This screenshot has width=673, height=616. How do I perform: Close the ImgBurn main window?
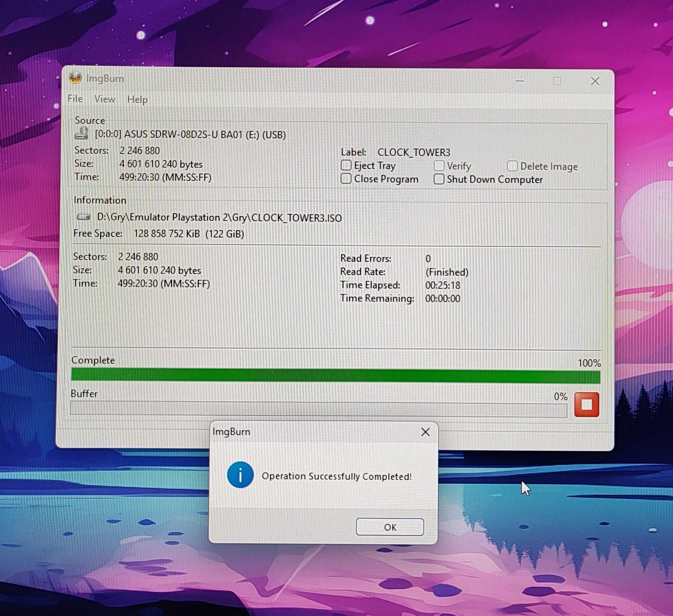click(x=595, y=81)
